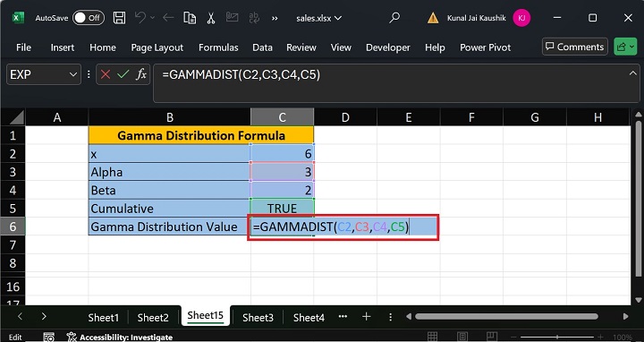Switch to Page Layout view icon

point(462,337)
